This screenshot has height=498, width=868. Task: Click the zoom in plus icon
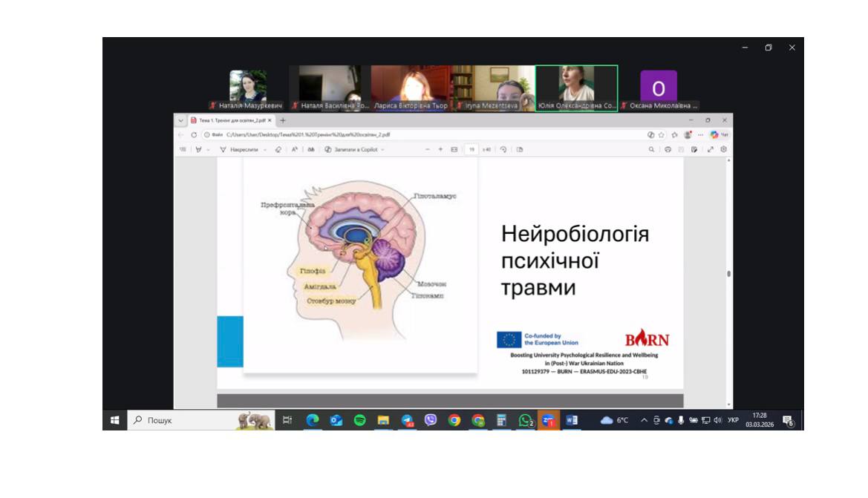(x=440, y=149)
